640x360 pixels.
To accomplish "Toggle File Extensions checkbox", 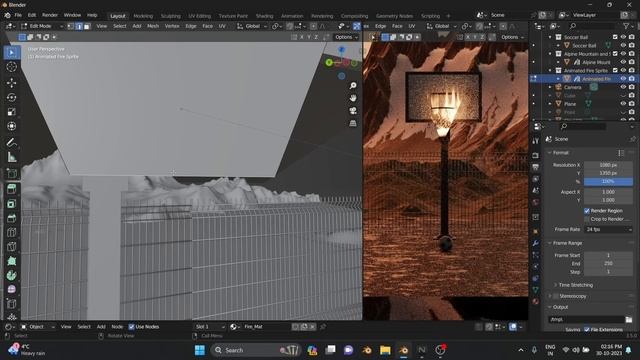I will tap(587, 329).
